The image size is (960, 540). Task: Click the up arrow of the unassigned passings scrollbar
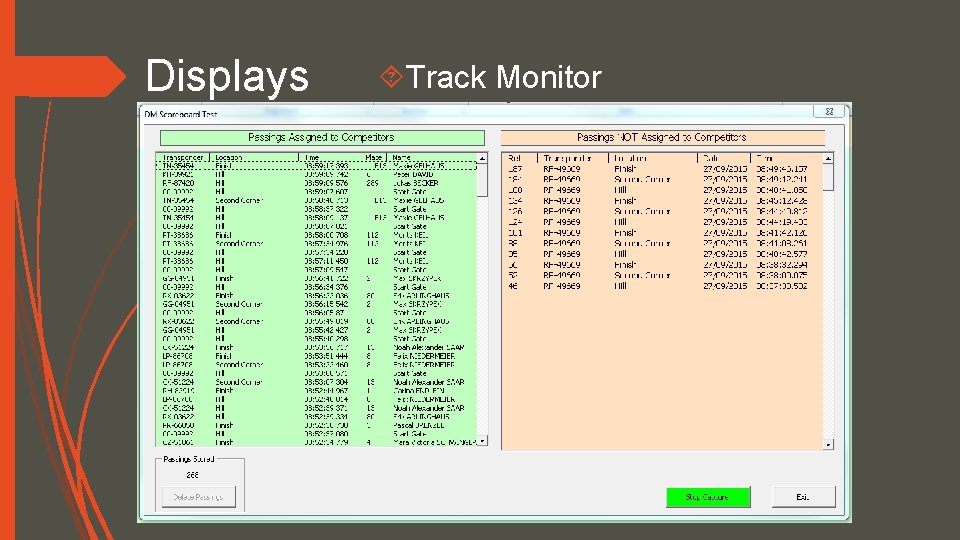(x=828, y=158)
